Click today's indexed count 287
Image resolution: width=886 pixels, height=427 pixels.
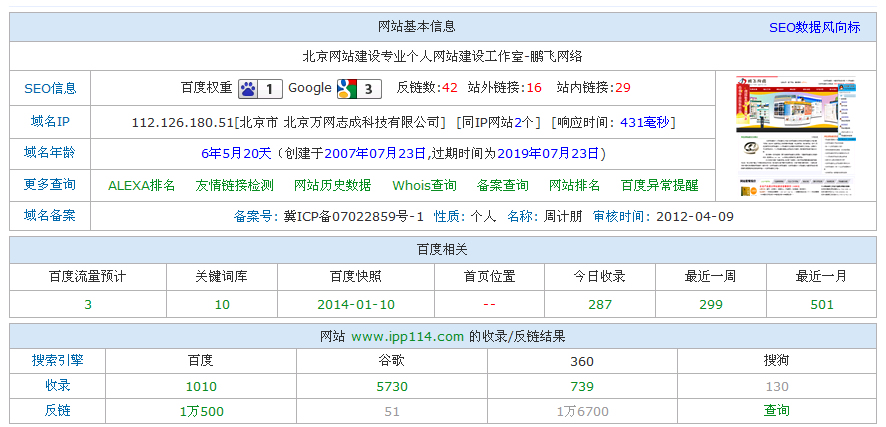click(x=600, y=305)
